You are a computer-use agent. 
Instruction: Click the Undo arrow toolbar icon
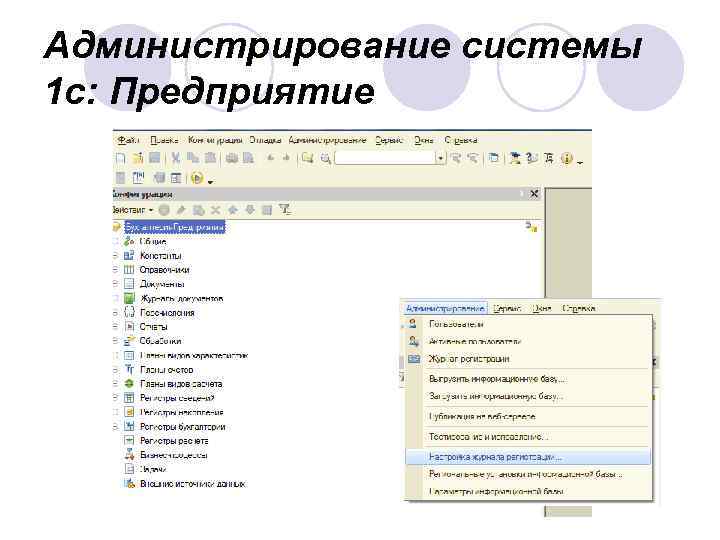[x=271, y=158]
